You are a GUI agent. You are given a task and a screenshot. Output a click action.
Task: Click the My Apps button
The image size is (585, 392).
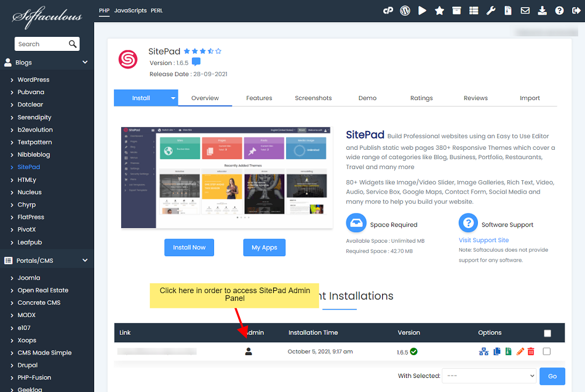coord(264,247)
